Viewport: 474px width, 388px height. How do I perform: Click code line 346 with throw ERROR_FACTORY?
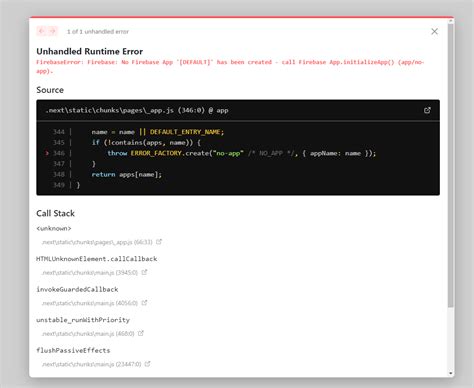coord(241,153)
